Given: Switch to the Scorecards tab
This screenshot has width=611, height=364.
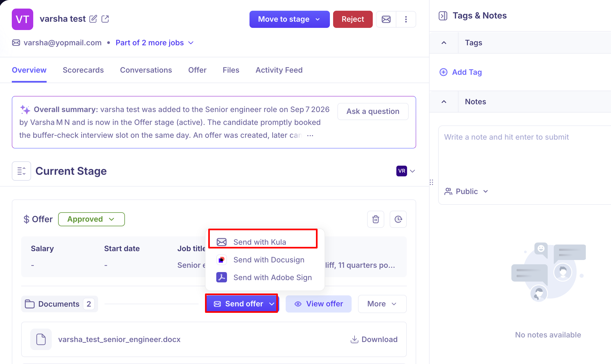Looking at the screenshot, I should coord(83,70).
